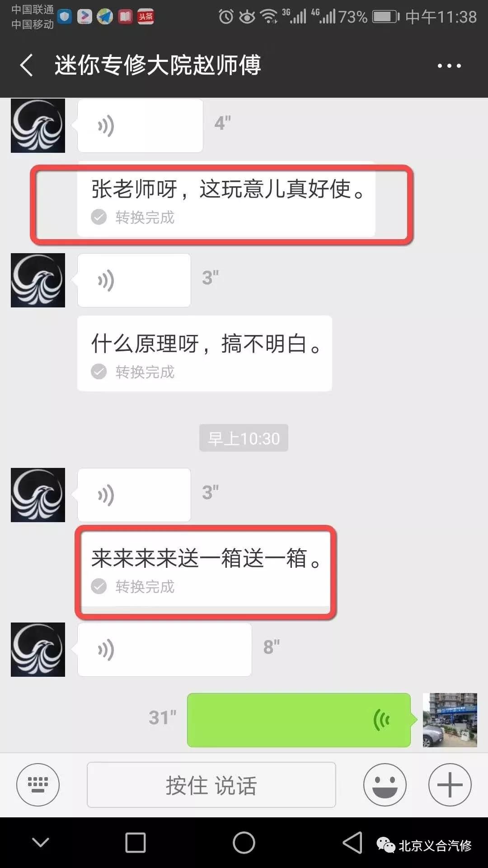The width and height of the screenshot is (488, 868).
Task: Play the green 31-second sent voice message
Action: coord(299,720)
